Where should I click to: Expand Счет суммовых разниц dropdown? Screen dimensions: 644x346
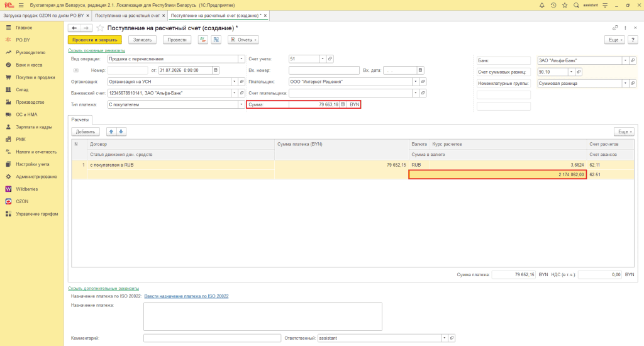click(x=571, y=72)
